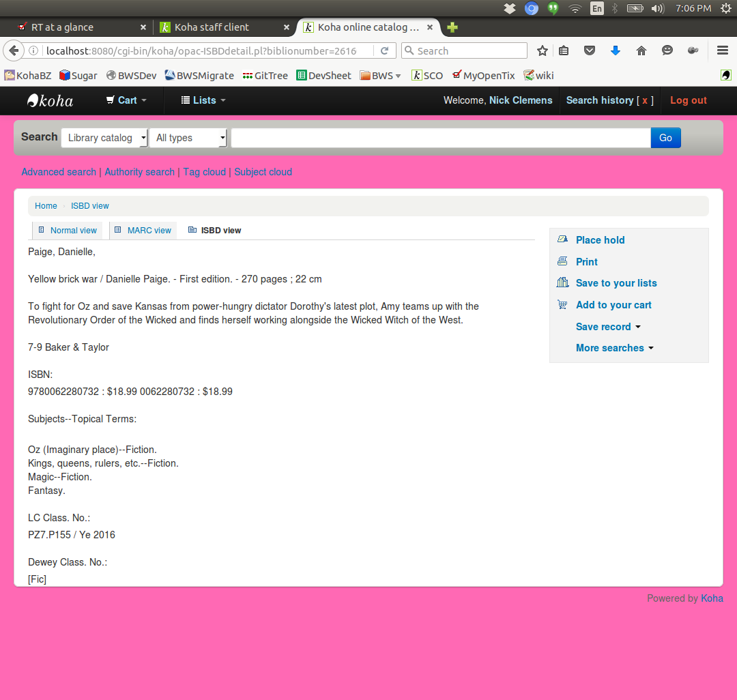Click the Place hold icon

point(562,239)
